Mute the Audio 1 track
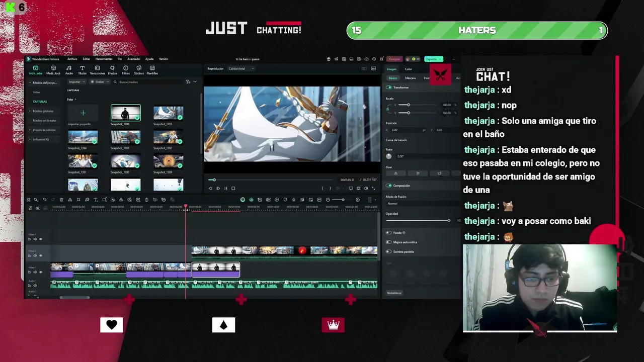The image size is (644, 362). tap(35, 286)
